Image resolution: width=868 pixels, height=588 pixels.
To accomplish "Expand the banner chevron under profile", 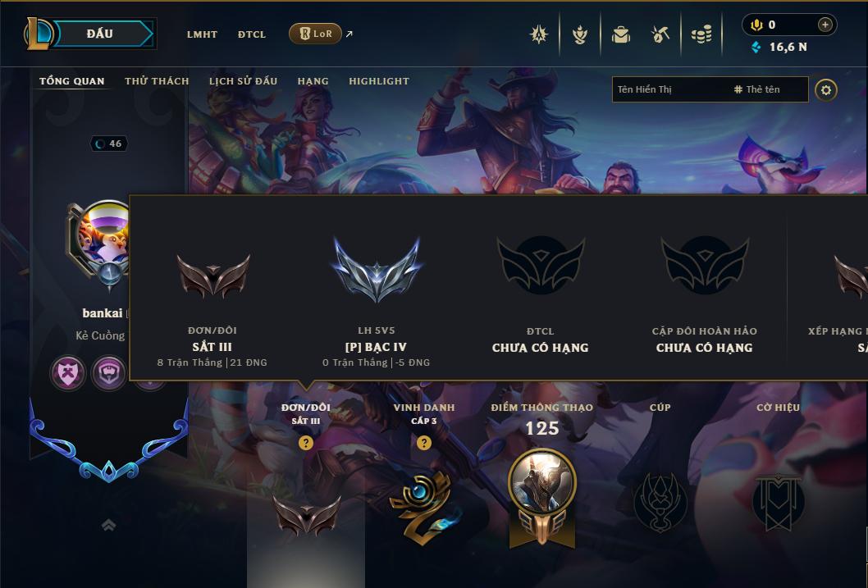I will point(109,525).
